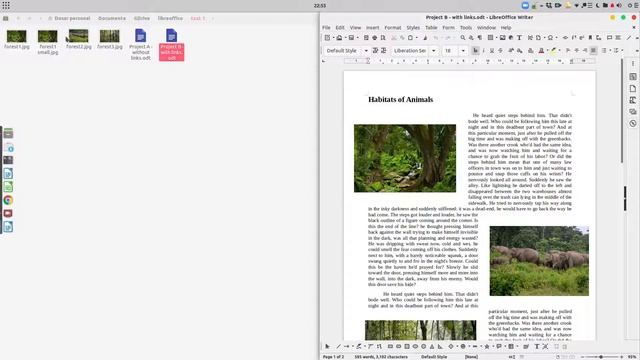Click the New document icon
640x360 pixels.
pos(327,38)
